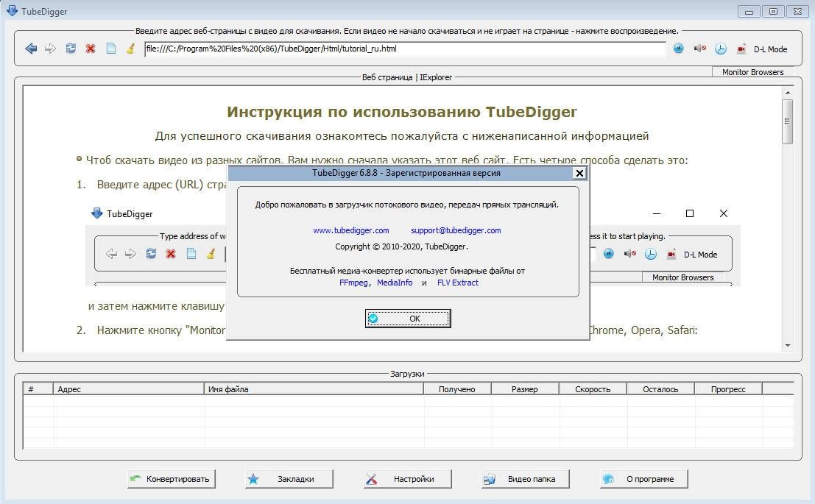The image size is (815, 504).
Task: Click the clock icon in the tutorial screenshot
Action: point(650,254)
